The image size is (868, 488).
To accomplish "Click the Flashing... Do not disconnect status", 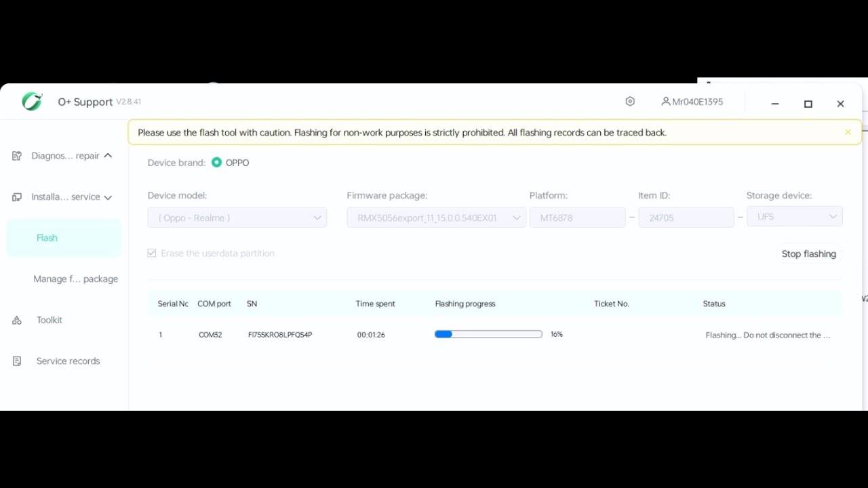I will (768, 335).
